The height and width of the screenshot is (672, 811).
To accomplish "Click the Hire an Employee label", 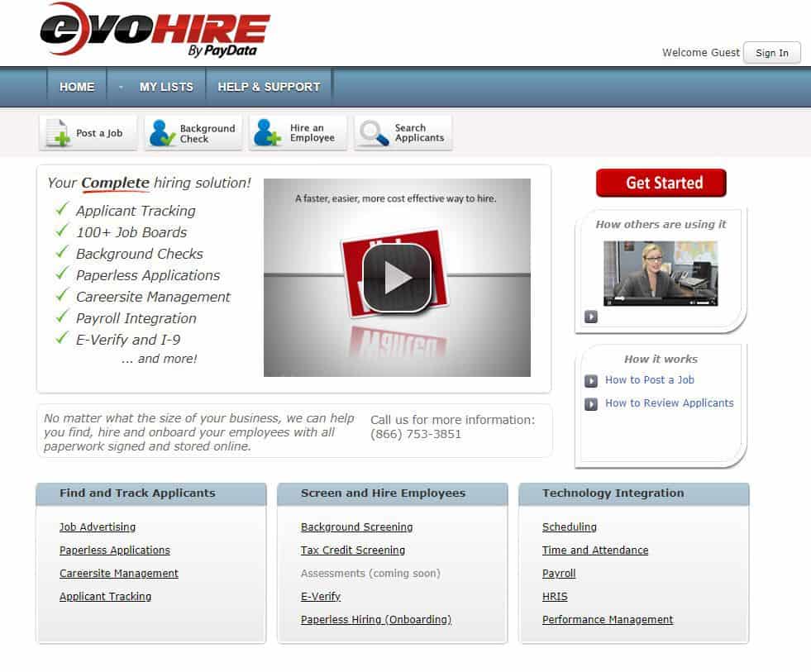I will (312, 133).
